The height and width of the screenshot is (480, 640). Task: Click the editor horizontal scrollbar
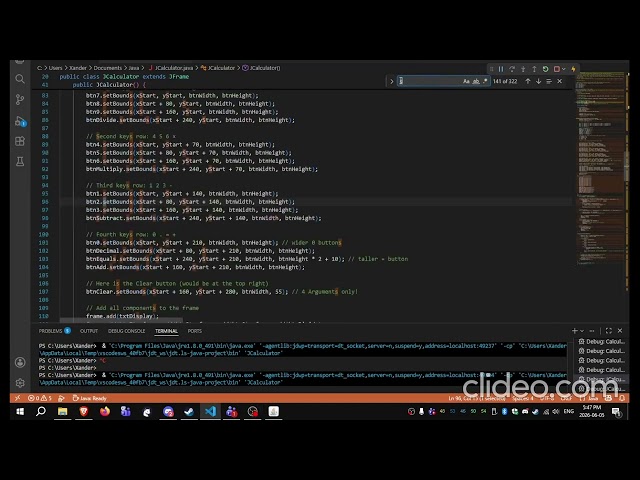(x=121, y=320)
